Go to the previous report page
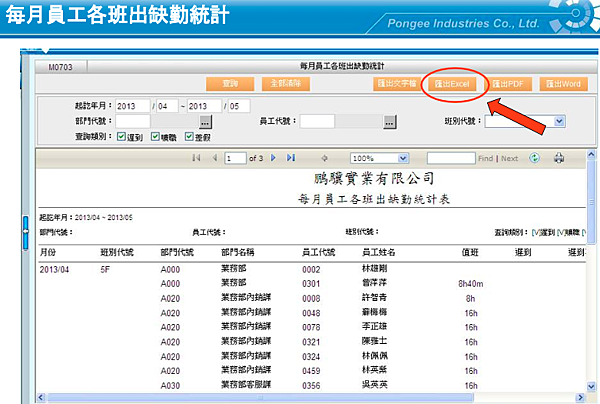This screenshot has width=600, height=404. click(x=215, y=158)
